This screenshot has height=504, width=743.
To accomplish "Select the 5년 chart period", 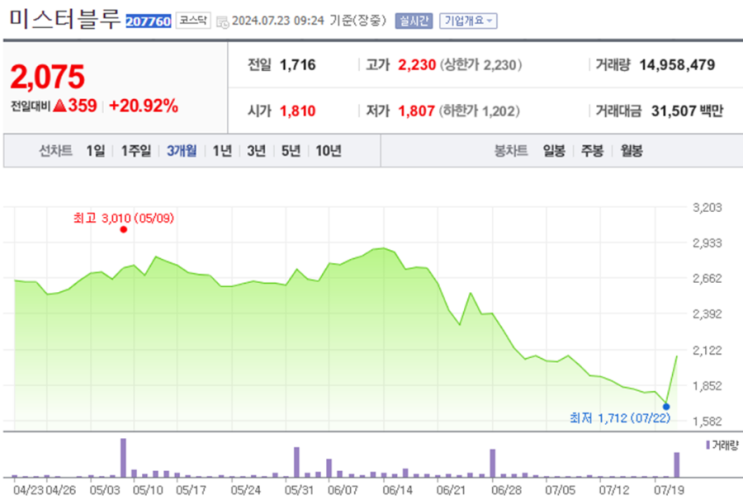I will (x=291, y=151).
